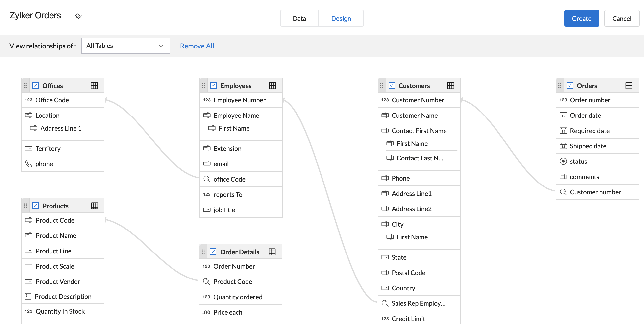This screenshot has width=644, height=324.
Task: Click the Offices table grid icon
Action: (94, 85)
